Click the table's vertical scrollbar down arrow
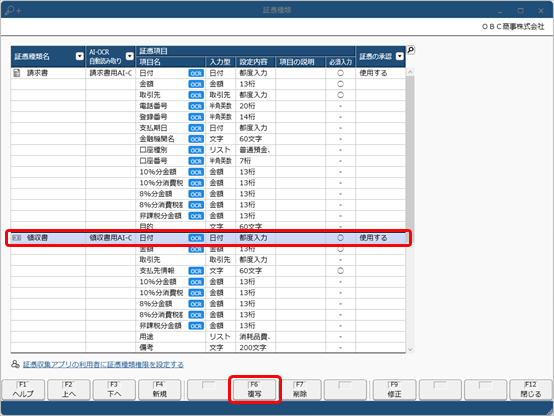The image size is (554, 416). pos(410,350)
